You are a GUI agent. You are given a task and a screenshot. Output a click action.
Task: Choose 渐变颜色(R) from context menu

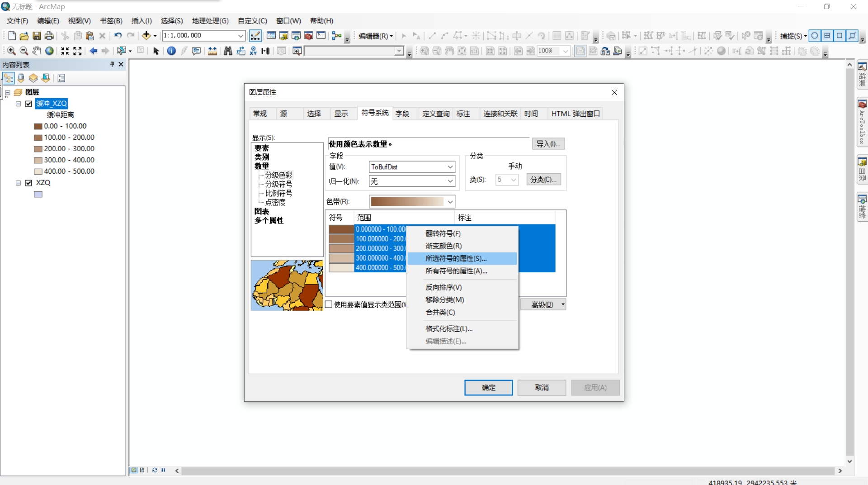[x=462, y=246]
